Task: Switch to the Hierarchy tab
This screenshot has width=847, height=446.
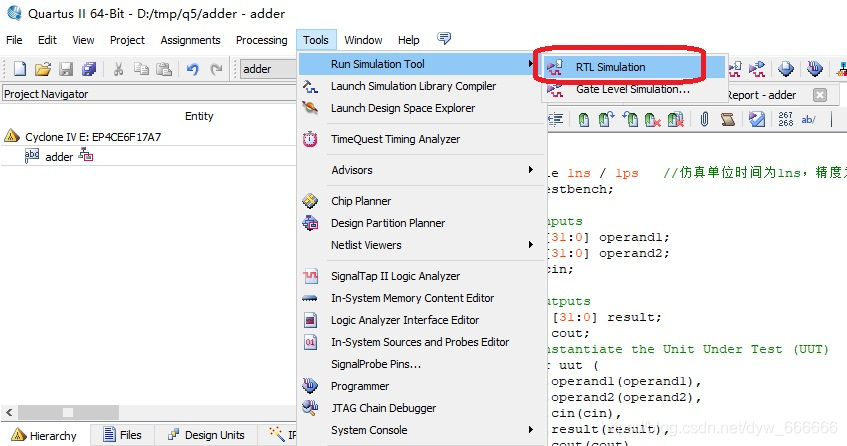Action: click(44, 435)
